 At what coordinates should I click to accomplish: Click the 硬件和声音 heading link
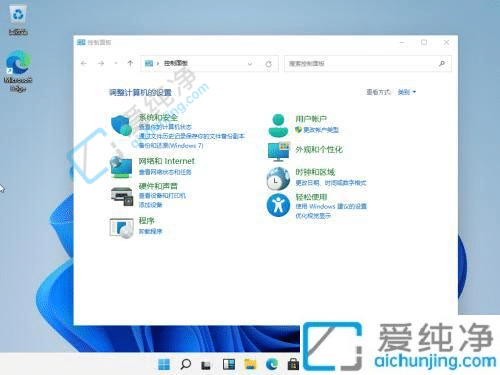pos(158,186)
